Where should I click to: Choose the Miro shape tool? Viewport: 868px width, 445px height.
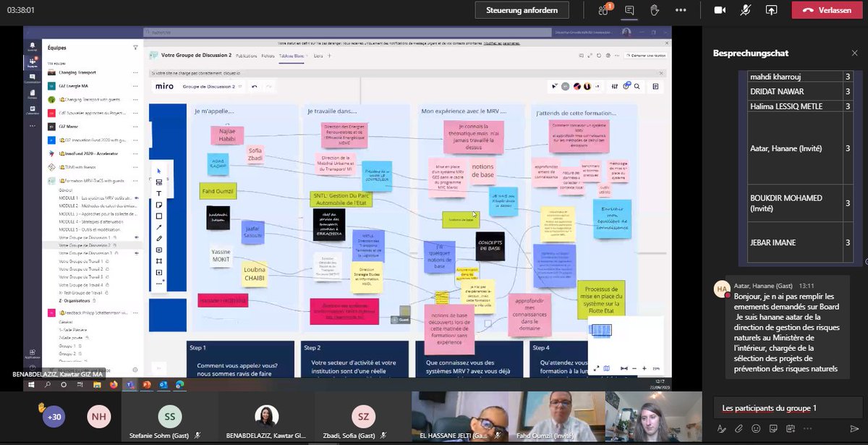pyautogui.click(x=159, y=216)
